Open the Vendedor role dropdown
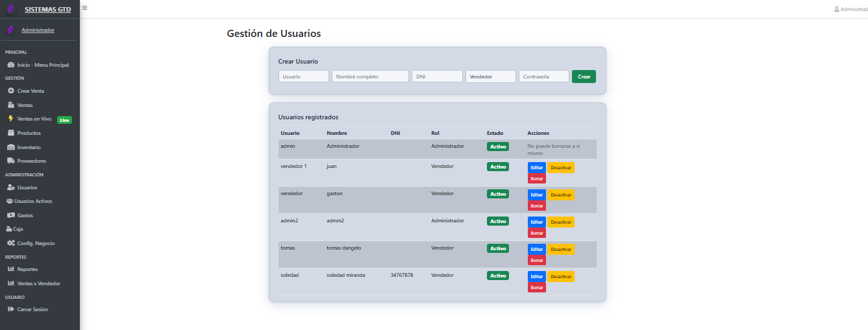The height and width of the screenshot is (330, 868). [x=490, y=77]
